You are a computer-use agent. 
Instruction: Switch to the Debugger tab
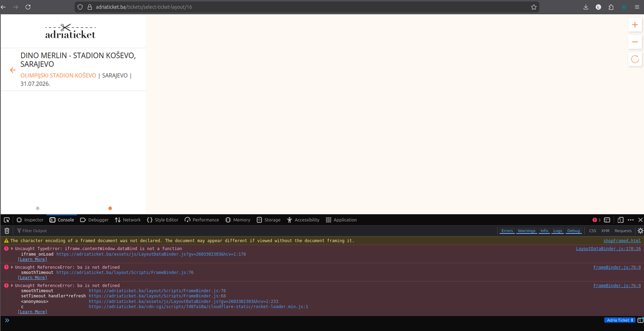94,220
